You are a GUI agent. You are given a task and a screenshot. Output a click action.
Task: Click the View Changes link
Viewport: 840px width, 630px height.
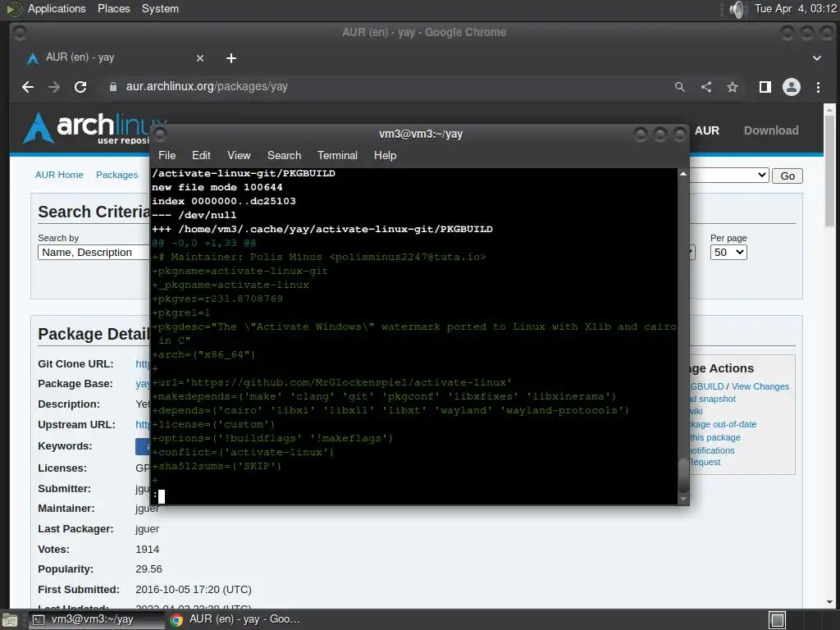coord(760,387)
